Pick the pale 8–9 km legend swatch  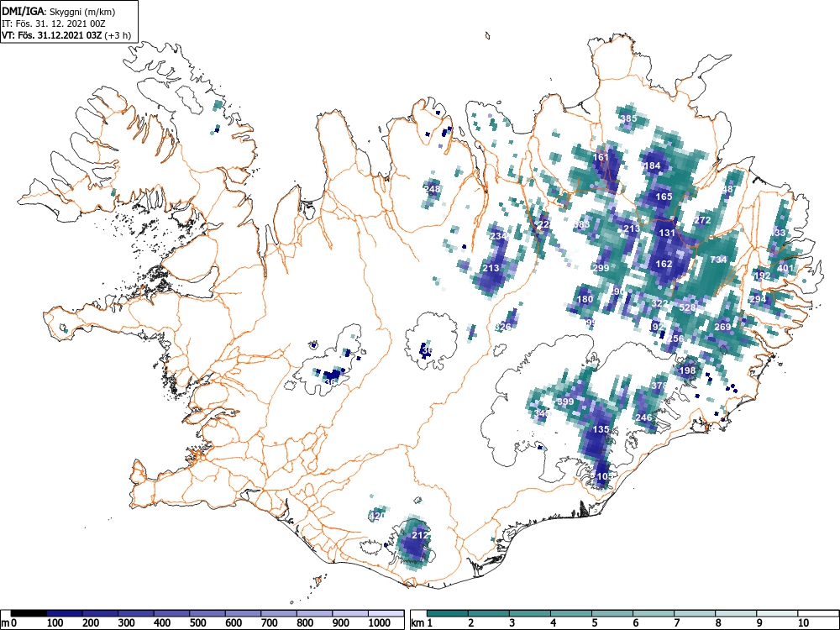(x=736, y=613)
